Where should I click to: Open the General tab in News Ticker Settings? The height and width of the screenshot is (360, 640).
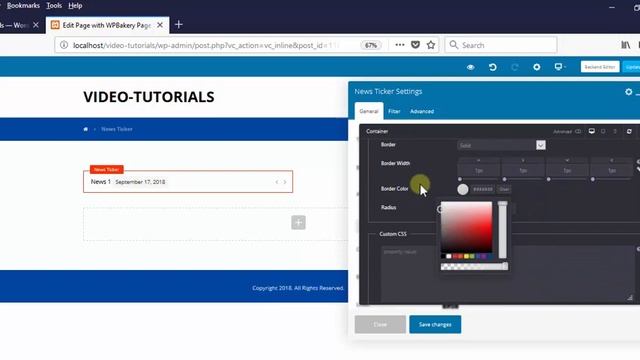coord(369,111)
